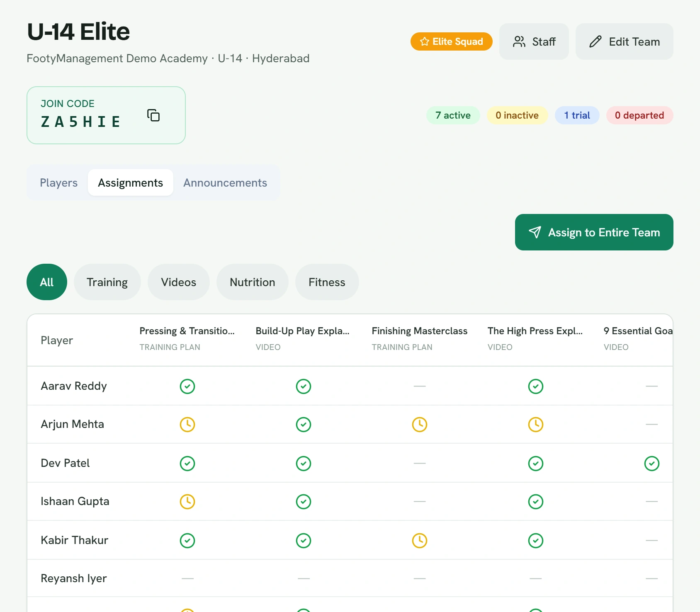Image resolution: width=700 pixels, height=612 pixels.
Task: Click the Finishing Masterclass column header
Action: click(x=420, y=339)
